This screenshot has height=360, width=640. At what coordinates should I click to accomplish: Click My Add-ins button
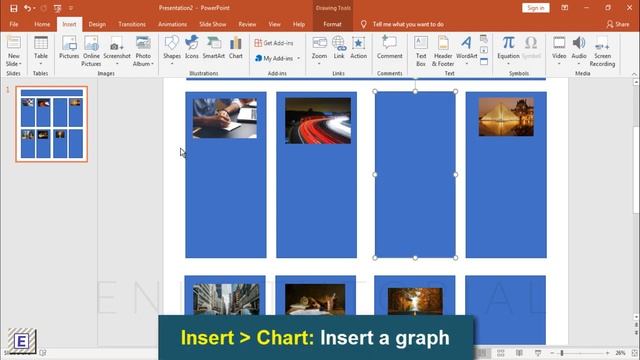[273, 58]
